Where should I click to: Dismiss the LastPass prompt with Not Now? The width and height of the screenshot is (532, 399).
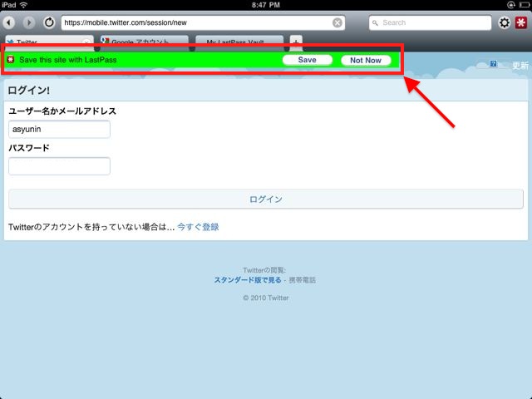[366, 61]
